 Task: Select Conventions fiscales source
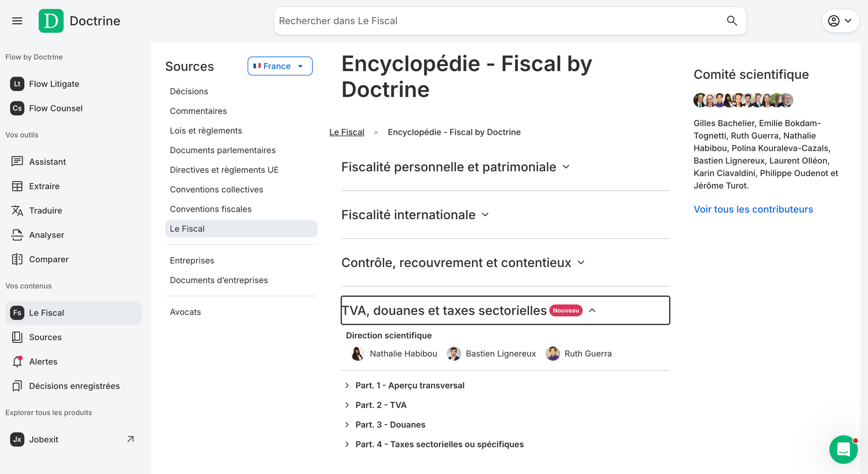210,209
